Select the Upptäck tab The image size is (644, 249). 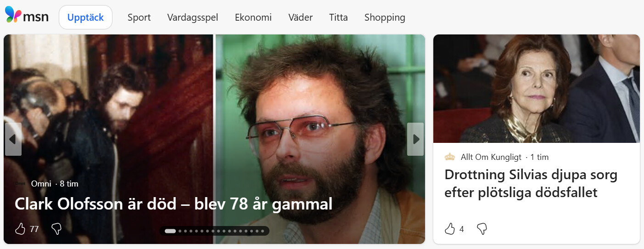click(86, 17)
